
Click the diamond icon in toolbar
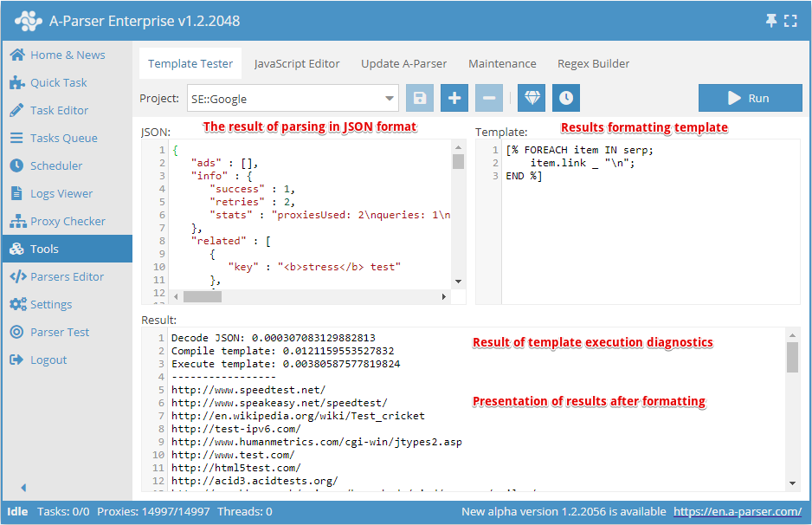point(532,98)
